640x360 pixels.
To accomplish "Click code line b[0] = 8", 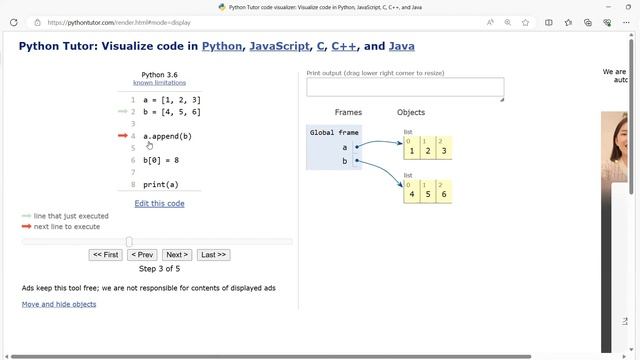I will pos(161,160).
